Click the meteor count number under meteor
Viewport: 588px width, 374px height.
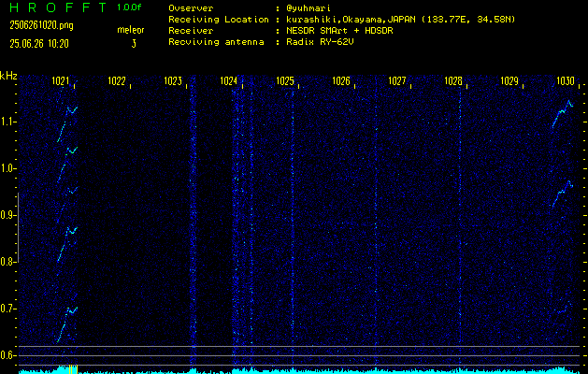tap(134, 44)
